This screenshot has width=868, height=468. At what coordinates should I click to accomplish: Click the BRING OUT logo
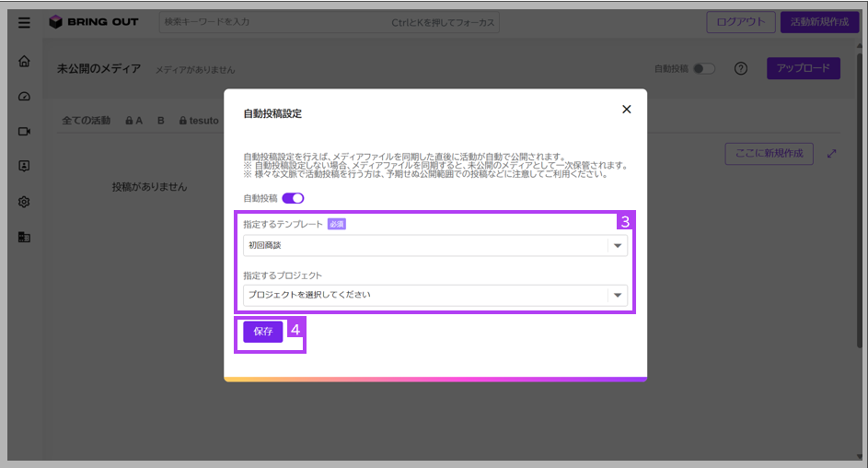click(x=94, y=22)
